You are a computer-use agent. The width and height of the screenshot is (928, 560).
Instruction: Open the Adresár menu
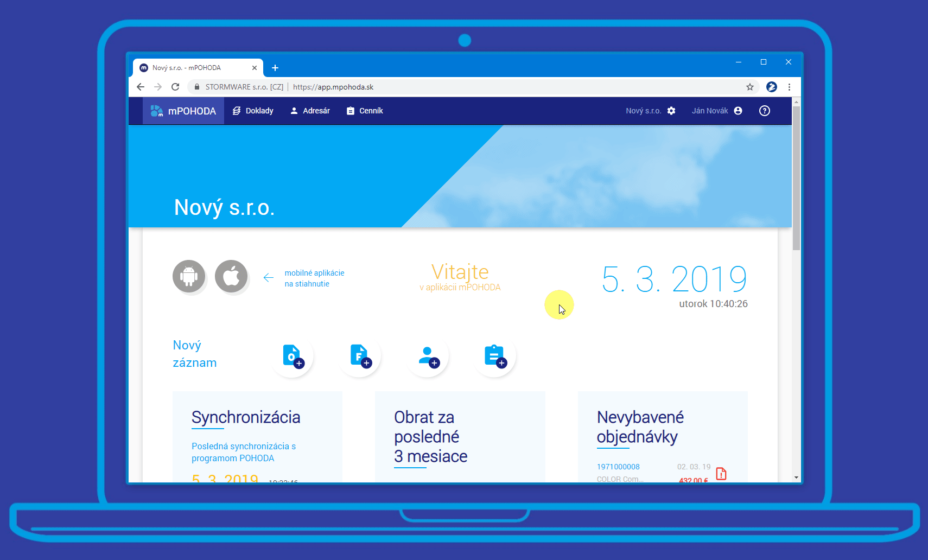tap(310, 111)
